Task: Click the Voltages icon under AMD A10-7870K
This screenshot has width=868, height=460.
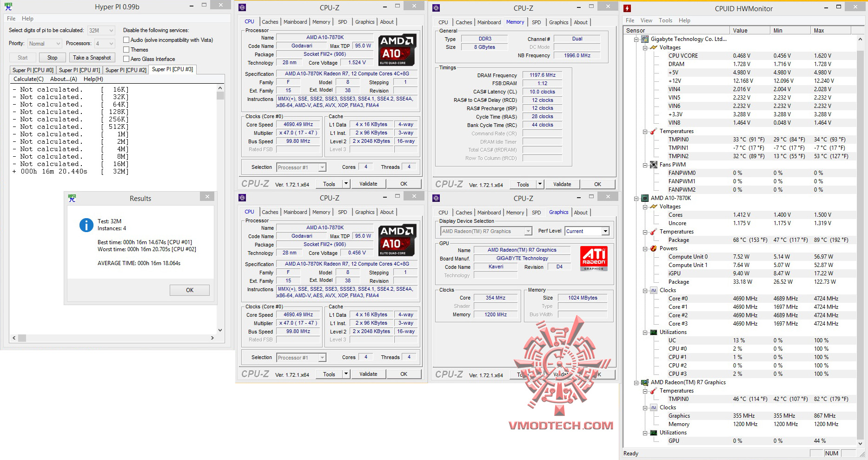Action: point(653,207)
